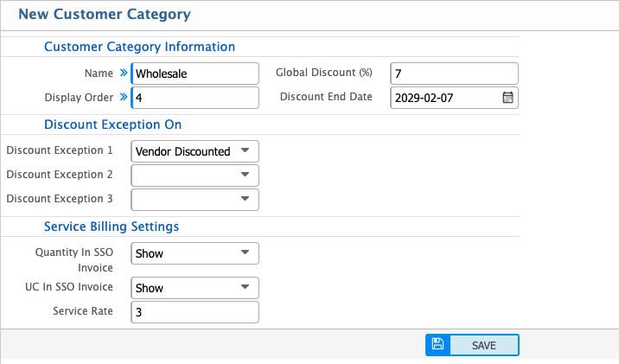The height and width of the screenshot is (364, 619).
Task: Click the required-field arrow beside Display Order
Action: 123,97
